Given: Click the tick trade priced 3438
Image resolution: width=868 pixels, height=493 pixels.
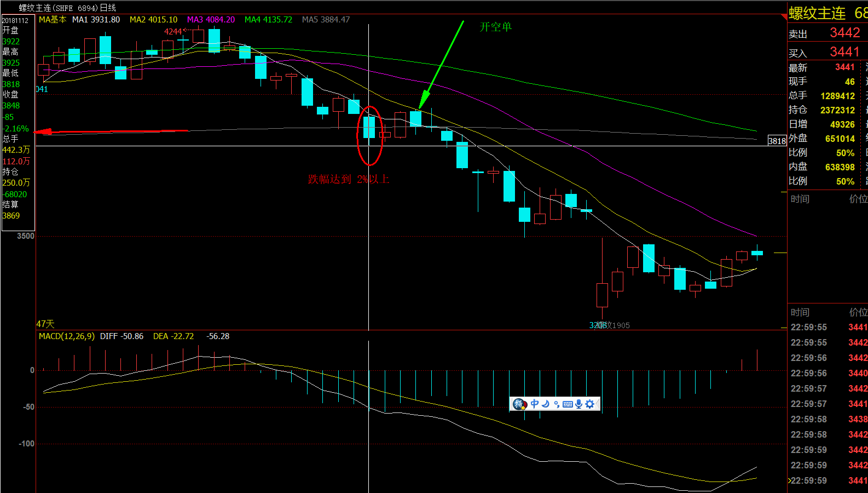Looking at the screenshot, I should point(858,420).
